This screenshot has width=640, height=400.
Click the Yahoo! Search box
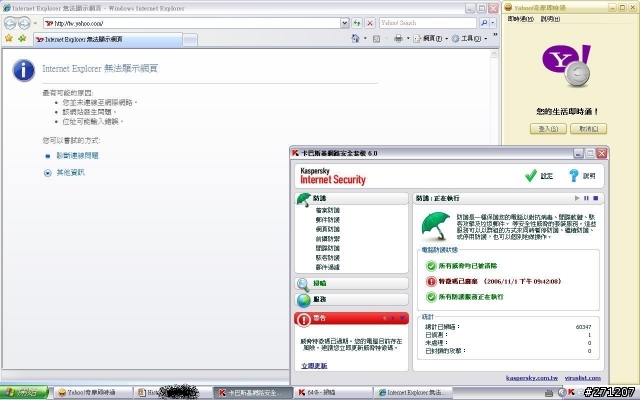(x=428, y=23)
